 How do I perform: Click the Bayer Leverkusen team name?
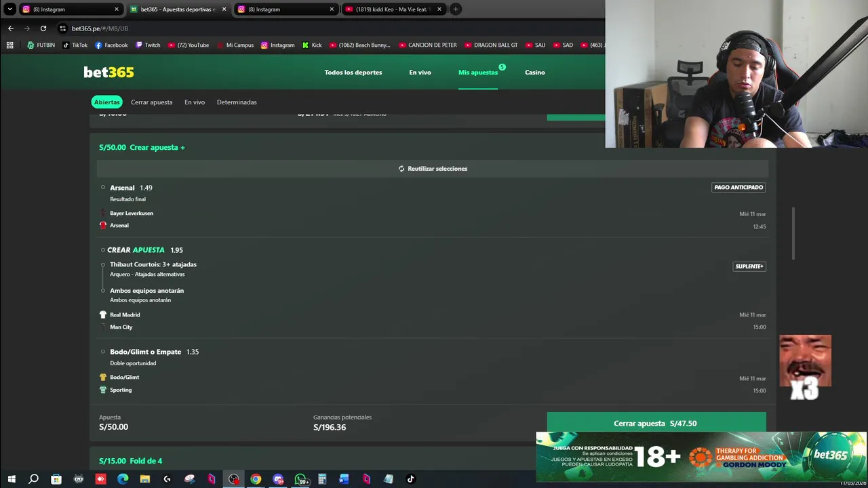[x=132, y=213]
